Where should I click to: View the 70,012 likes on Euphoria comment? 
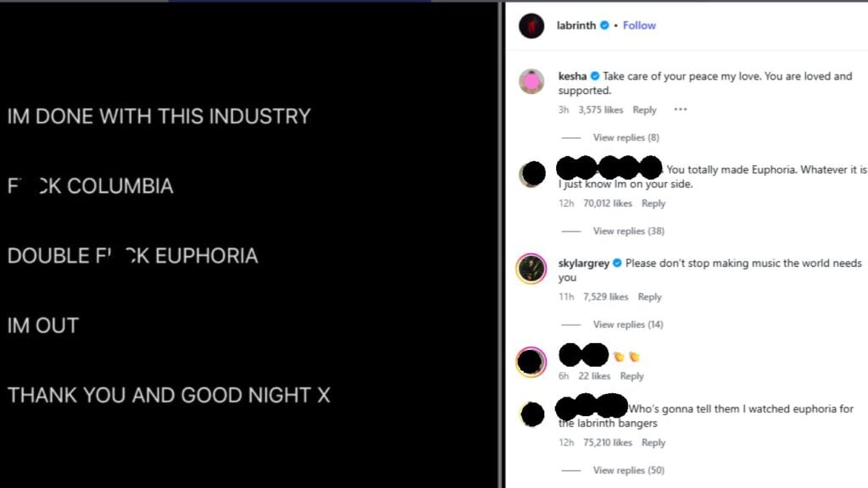607,203
